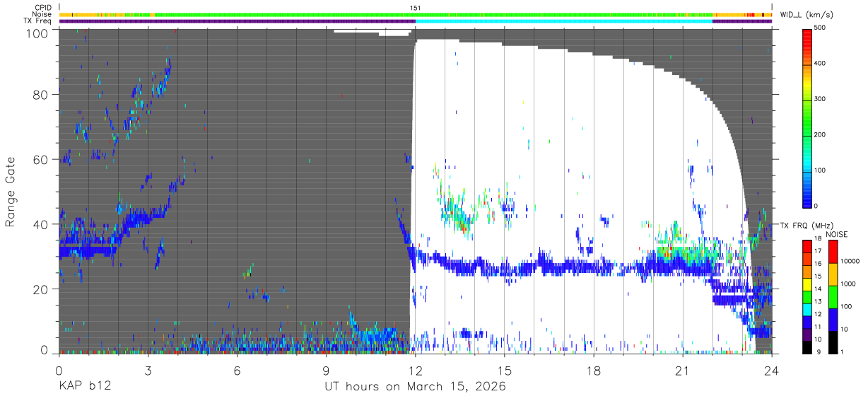Click the Noise row label at top-left
This screenshot has height=401, width=868.
[42, 14]
